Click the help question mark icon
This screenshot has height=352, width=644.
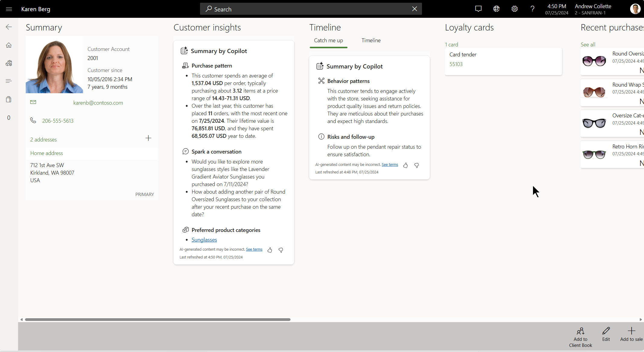pyautogui.click(x=533, y=9)
